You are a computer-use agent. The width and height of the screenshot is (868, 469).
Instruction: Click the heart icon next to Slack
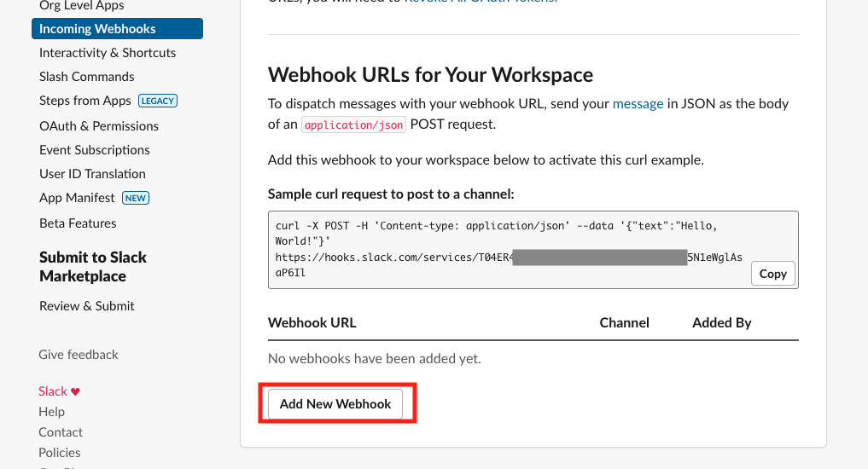[x=75, y=391]
